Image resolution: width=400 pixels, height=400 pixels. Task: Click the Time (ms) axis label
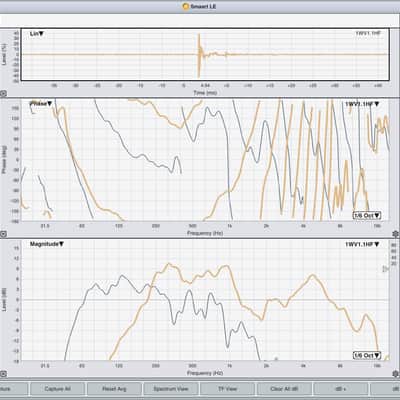click(205, 93)
